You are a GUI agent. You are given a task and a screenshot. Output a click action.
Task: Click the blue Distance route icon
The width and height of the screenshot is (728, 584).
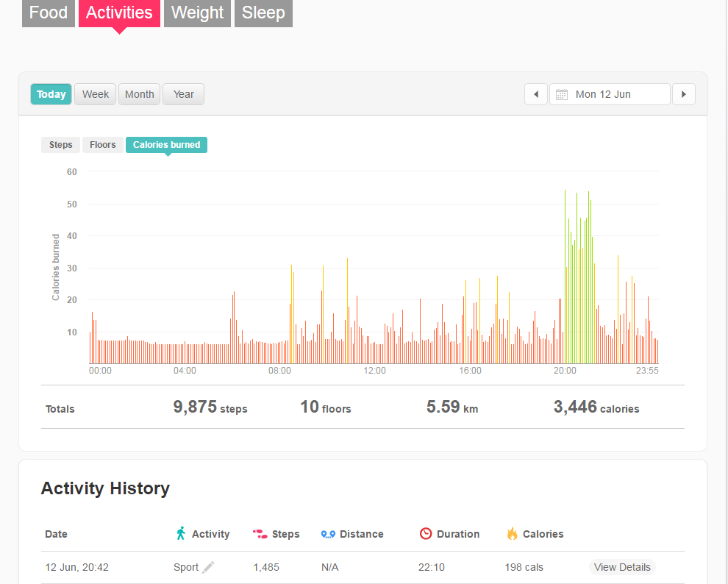click(x=328, y=534)
